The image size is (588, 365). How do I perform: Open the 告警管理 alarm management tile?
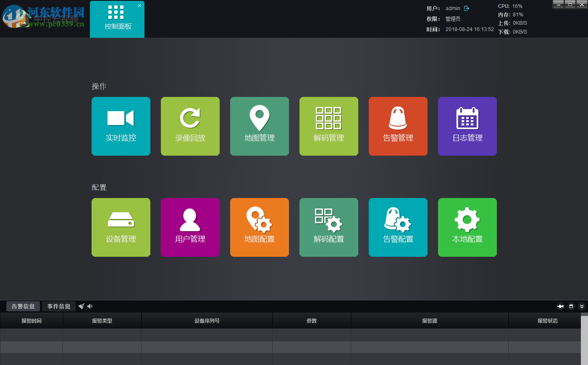click(x=398, y=126)
